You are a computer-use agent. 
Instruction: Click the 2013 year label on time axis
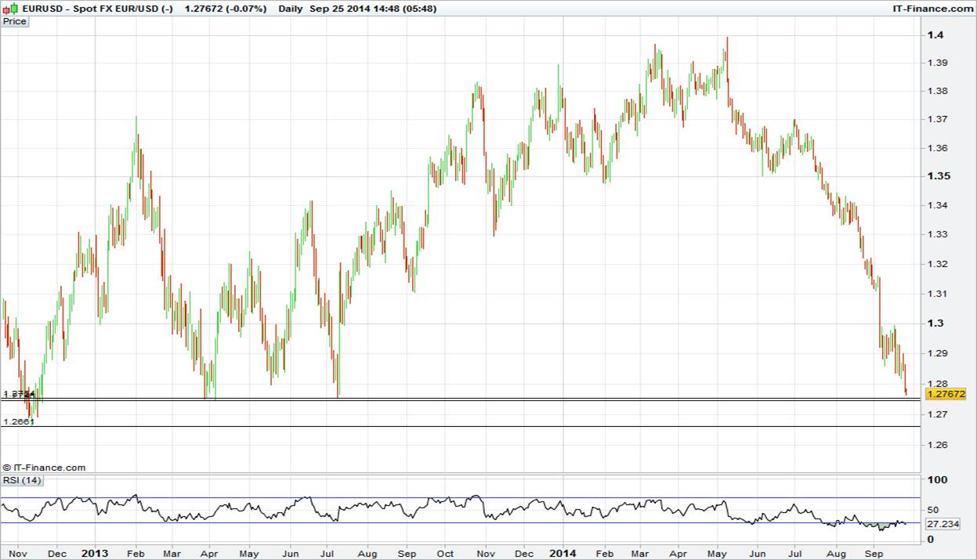95,553
